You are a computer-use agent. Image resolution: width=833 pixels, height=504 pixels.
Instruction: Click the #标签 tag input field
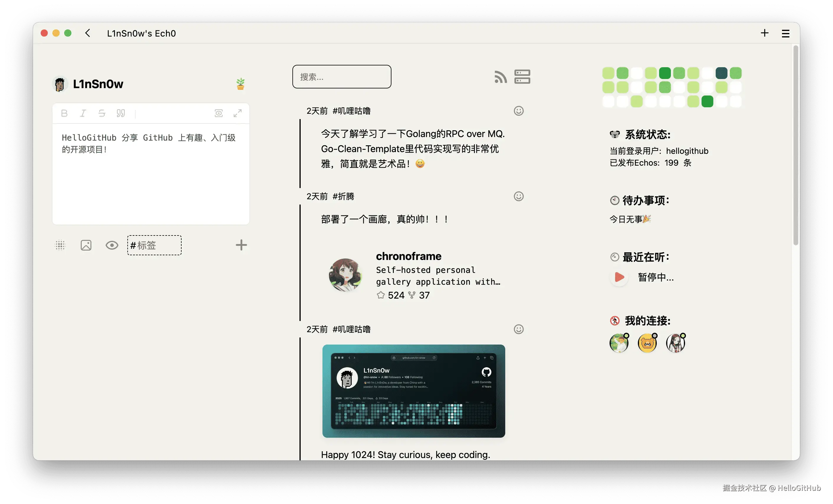(x=154, y=245)
